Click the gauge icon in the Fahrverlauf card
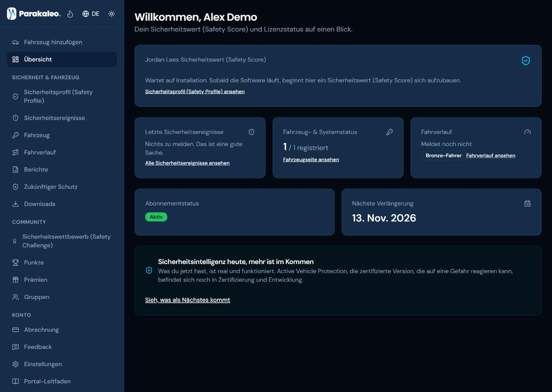The width and height of the screenshot is (552, 392). point(527,132)
